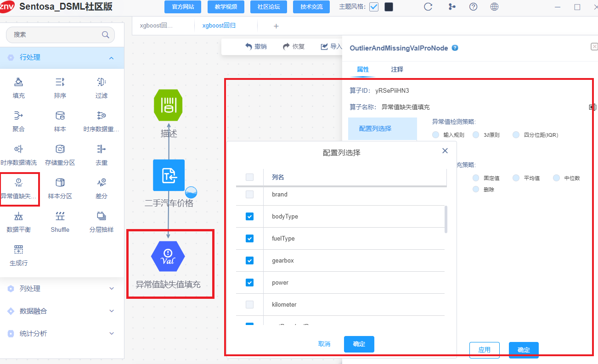
Task: Switch to the 属性 tab
Action: tap(363, 69)
